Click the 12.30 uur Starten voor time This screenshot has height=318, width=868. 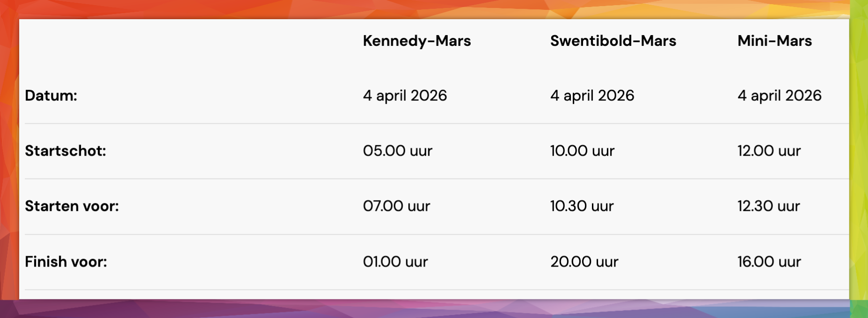(x=768, y=206)
